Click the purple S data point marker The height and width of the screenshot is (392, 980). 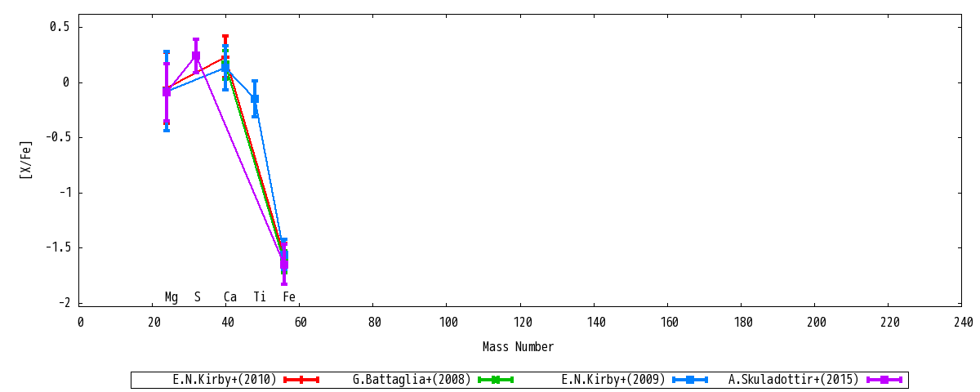tap(196, 56)
